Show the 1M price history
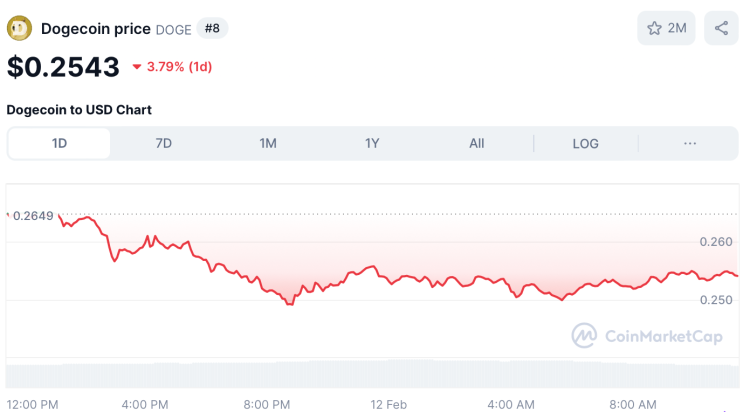750x412 pixels. coord(268,143)
